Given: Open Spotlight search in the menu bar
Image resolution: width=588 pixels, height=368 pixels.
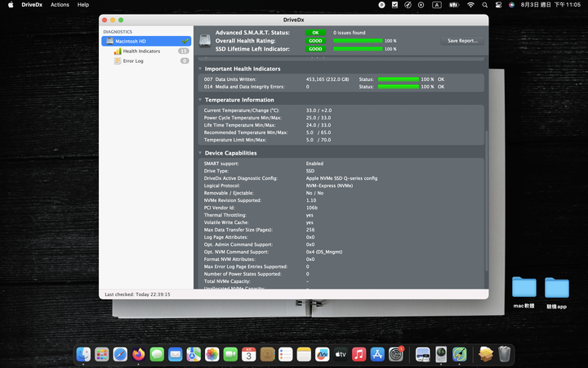Looking at the screenshot, I should pyautogui.click(x=485, y=5).
